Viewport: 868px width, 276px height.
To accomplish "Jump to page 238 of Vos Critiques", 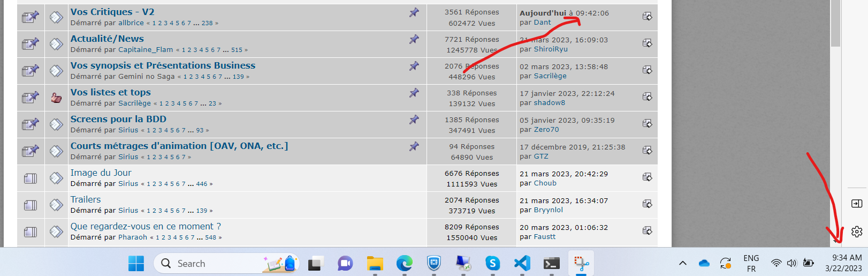I will point(207,23).
